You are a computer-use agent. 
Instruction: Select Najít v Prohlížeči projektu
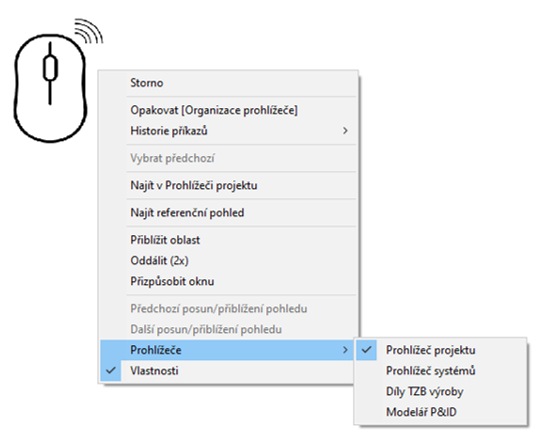pos(228,185)
